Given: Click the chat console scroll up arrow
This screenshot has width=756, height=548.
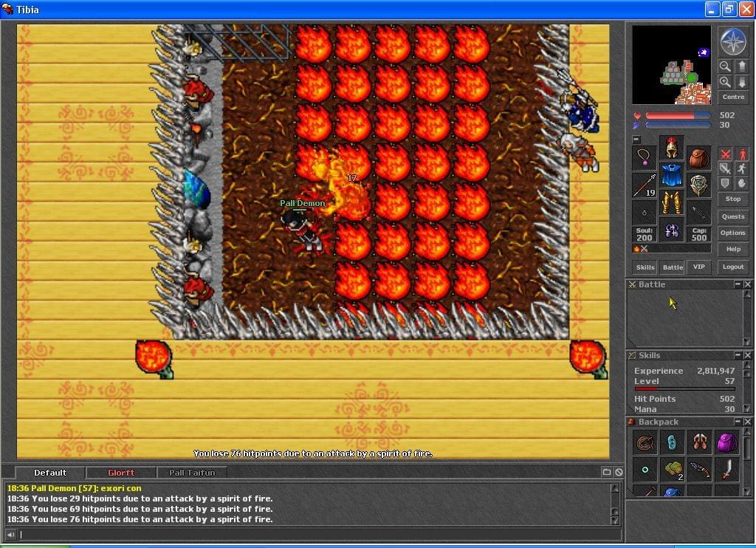Looking at the screenshot, I should coord(615,487).
